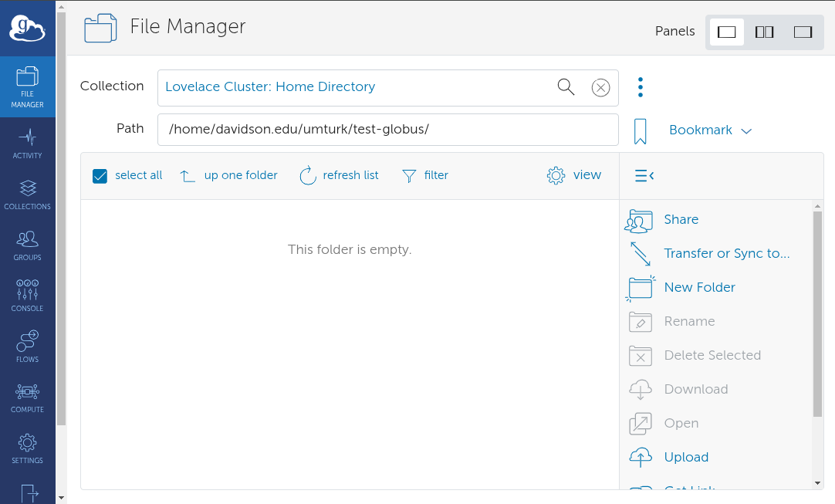Click the actions panel scroll-down arrow
Image resolution: width=835 pixels, height=504 pixels.
tap(817, 483)
